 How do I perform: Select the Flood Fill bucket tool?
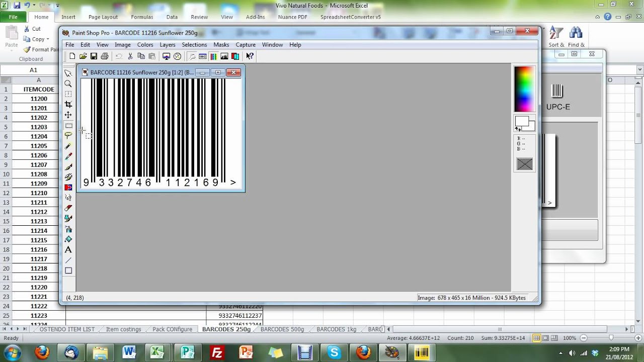(68, 239)
